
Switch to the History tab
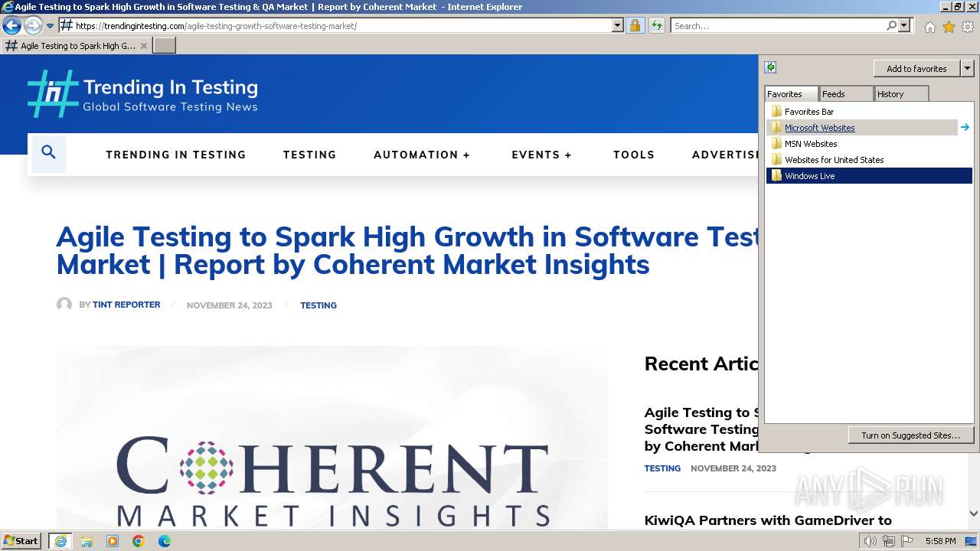[902, 94]
